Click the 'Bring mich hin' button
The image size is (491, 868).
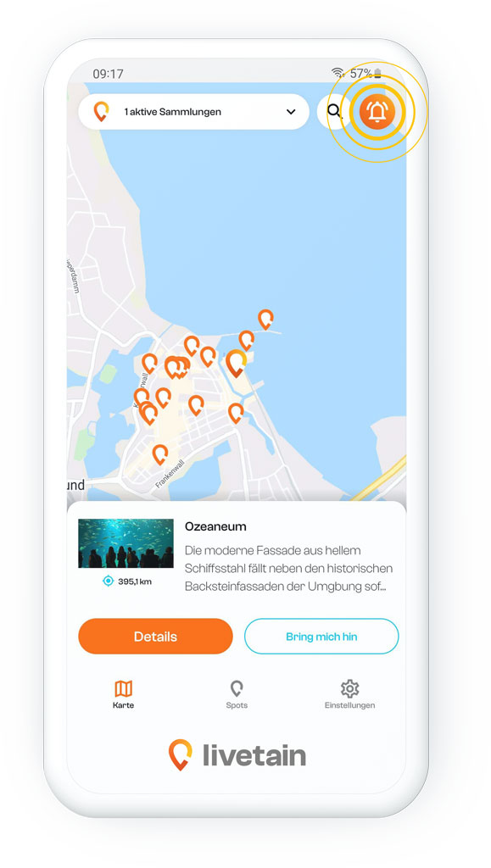[x=321, y=636]
